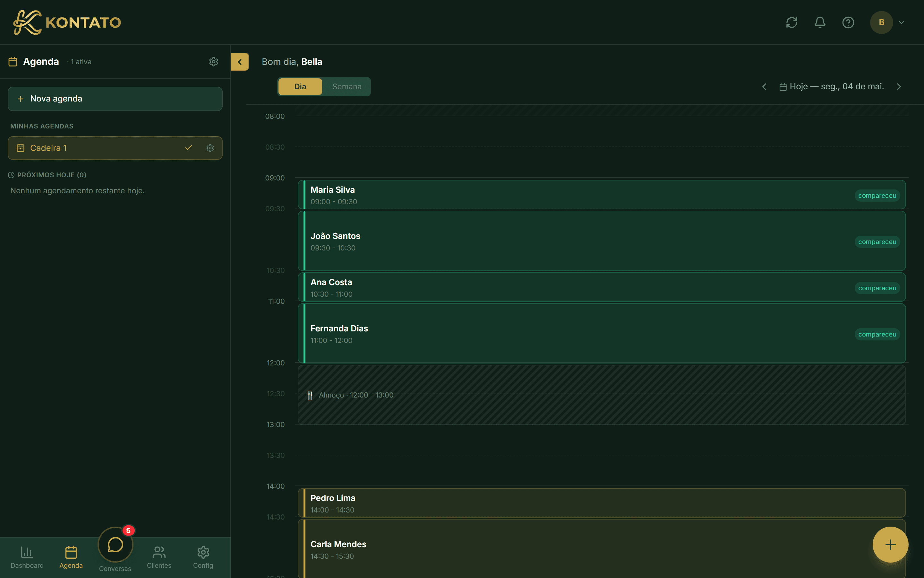Go to the previous day arrow
Screen dimensions: 924x578
coord(764,87)
